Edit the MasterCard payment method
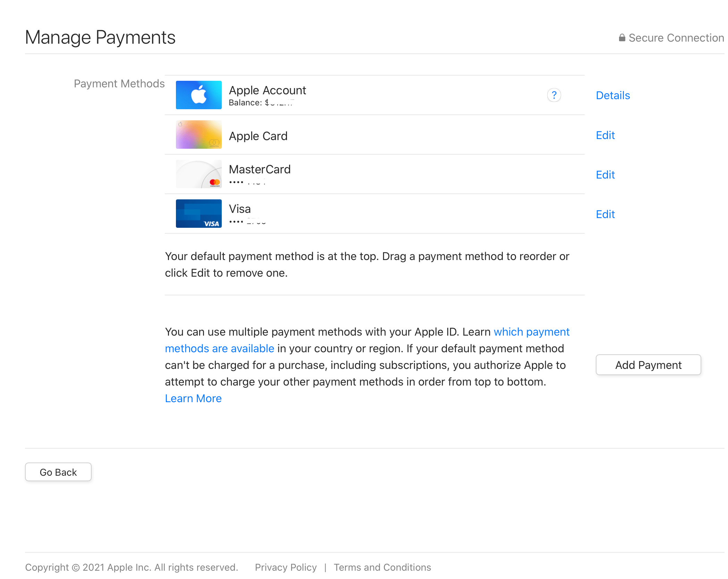Image resolution: width=728 pixels, height=579 pixels. 605,175
